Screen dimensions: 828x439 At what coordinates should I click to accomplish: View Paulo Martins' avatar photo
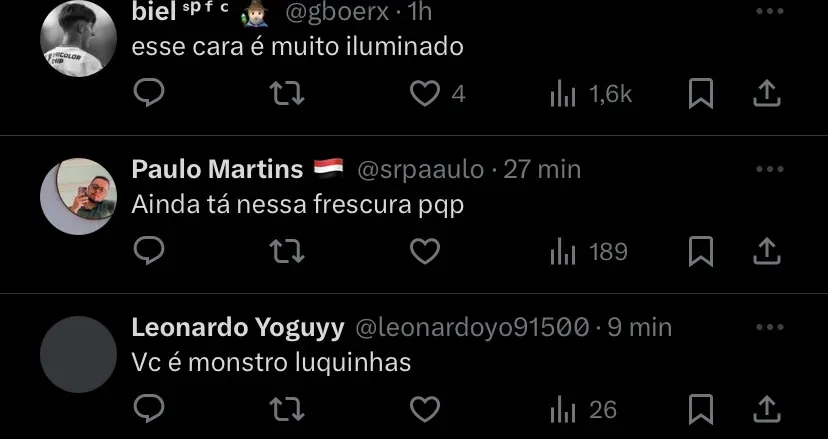[78, 196]
